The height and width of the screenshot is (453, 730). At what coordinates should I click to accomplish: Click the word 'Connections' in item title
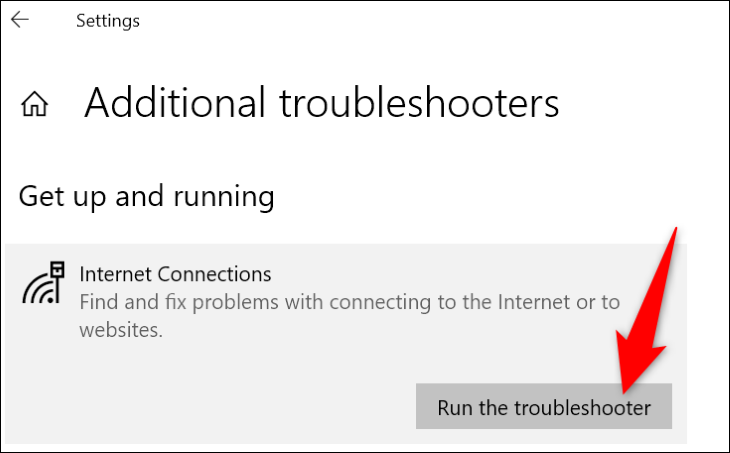214,274
